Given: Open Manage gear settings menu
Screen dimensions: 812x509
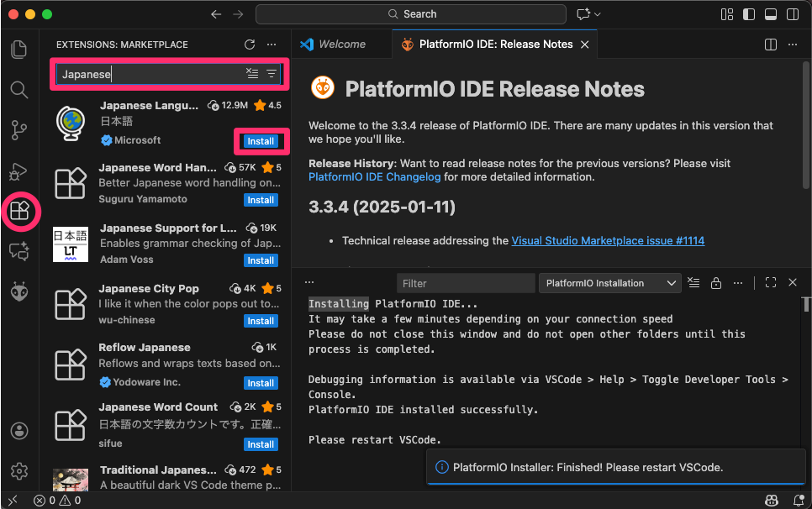Looking at the screenshot, I should [18, 471].
